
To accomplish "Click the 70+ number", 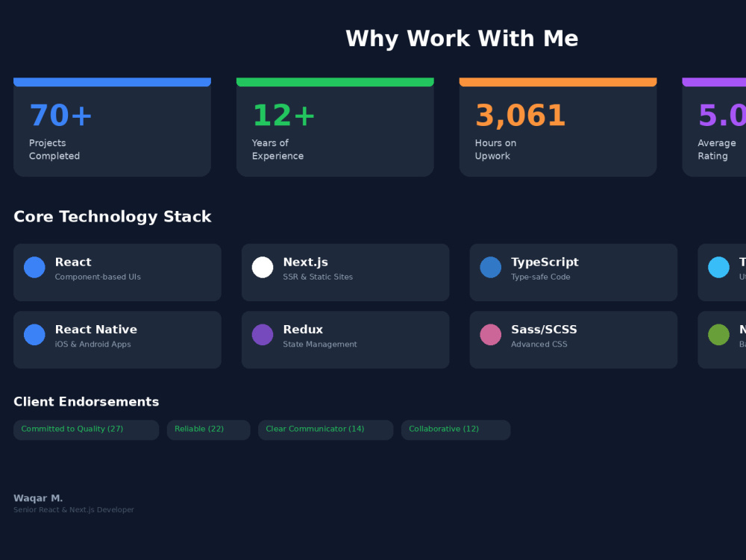I will (x=60, y=116).
